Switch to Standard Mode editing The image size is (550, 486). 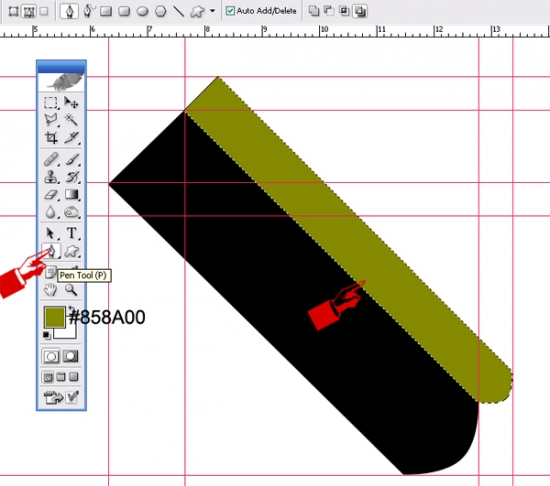coord(51,356)
